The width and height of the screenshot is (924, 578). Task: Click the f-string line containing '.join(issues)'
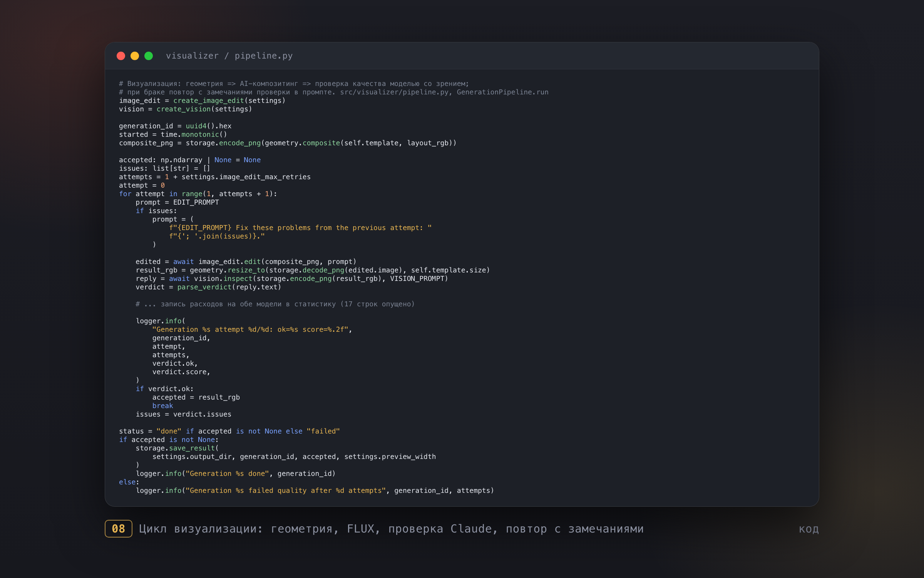coord(217,236)
